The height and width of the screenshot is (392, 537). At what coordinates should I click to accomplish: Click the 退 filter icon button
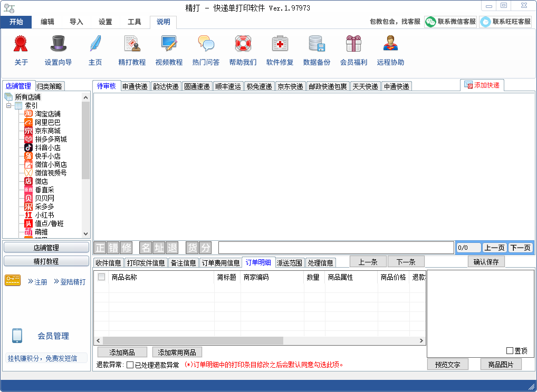coord(172,247)
